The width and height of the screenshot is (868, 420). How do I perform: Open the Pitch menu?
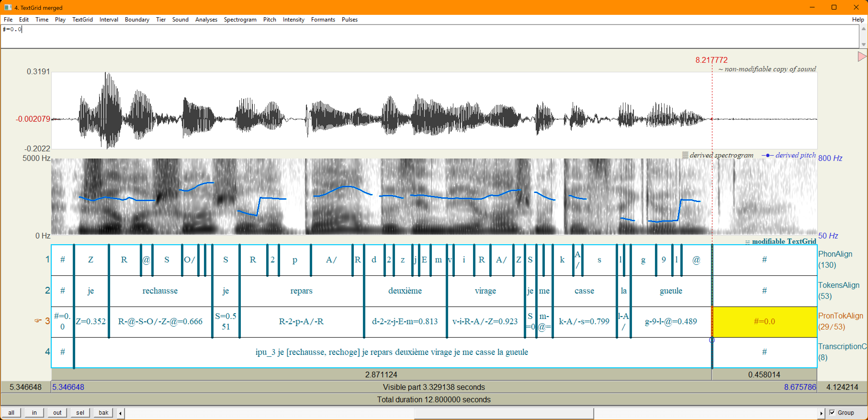point(269,20)
